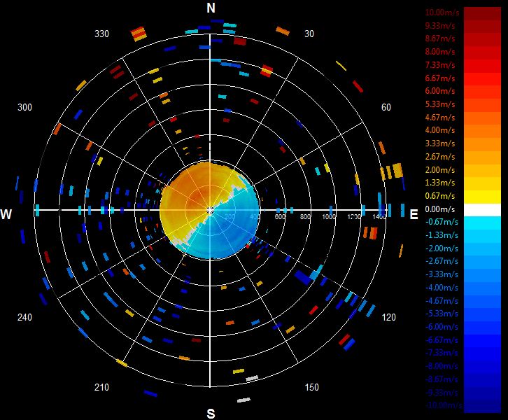Viewport: 508px width, 420px height.
Task: Click the -2.67m/s legend label
Action: (442, 261)
